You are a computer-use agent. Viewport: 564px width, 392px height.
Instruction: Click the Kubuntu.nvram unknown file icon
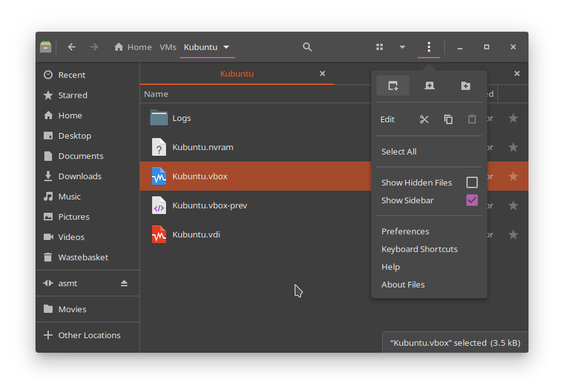[159, 148]
